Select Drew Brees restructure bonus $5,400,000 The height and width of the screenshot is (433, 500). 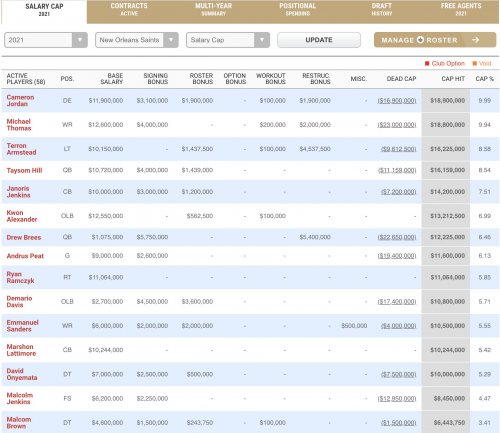315,237
